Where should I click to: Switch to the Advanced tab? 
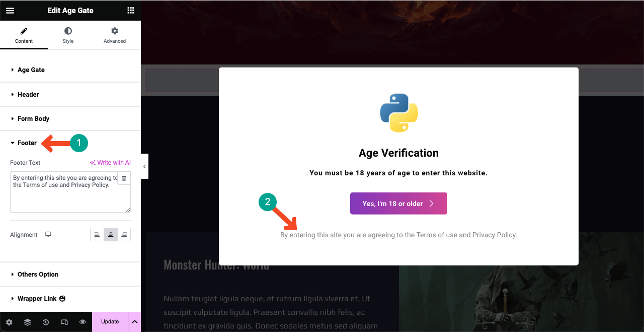(x=114, y=34)
